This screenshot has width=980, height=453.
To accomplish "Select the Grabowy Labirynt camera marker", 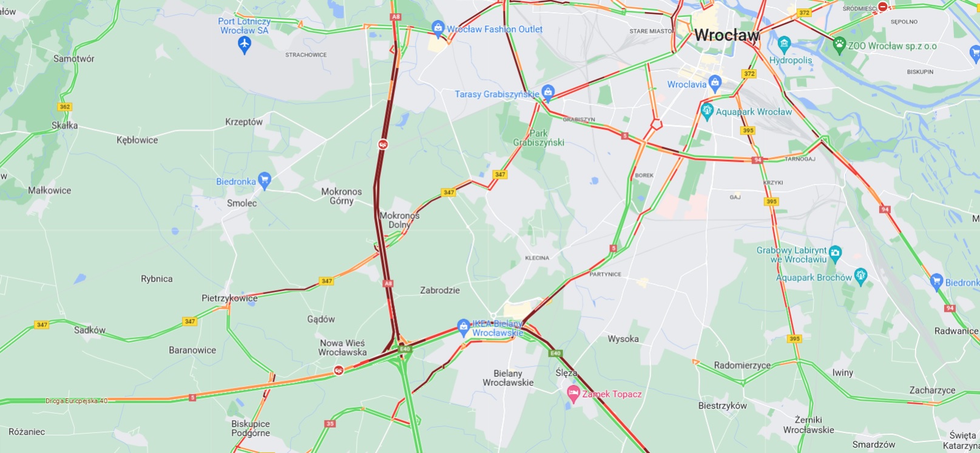I will 836,253.
